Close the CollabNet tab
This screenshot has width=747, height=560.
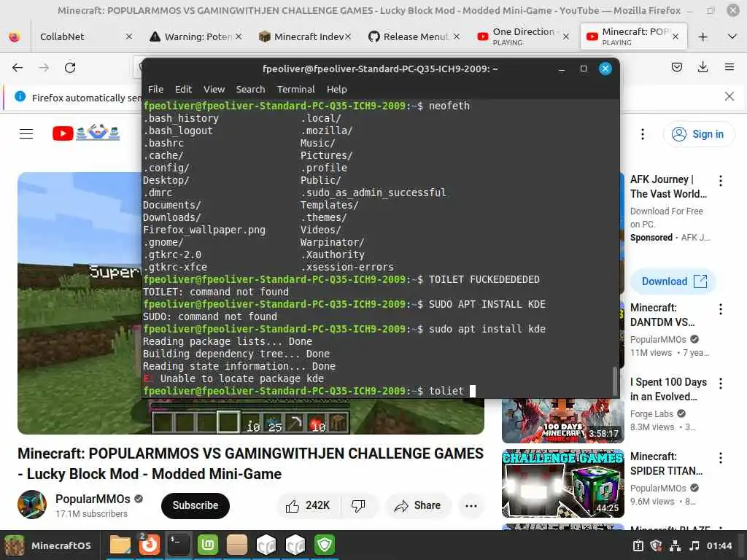coord(128,36)
